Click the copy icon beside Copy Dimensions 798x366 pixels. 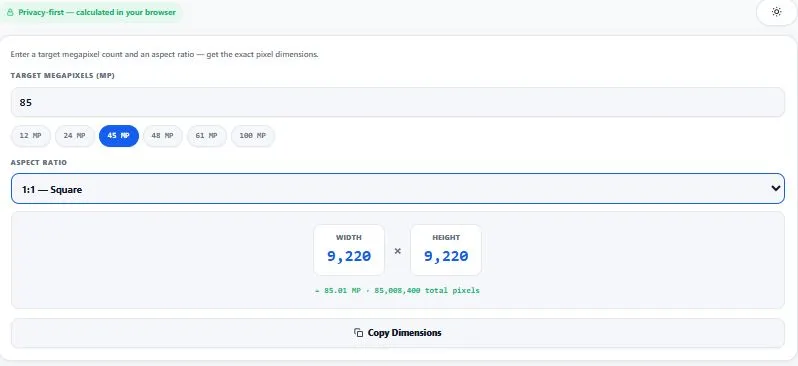click(358, 333)
